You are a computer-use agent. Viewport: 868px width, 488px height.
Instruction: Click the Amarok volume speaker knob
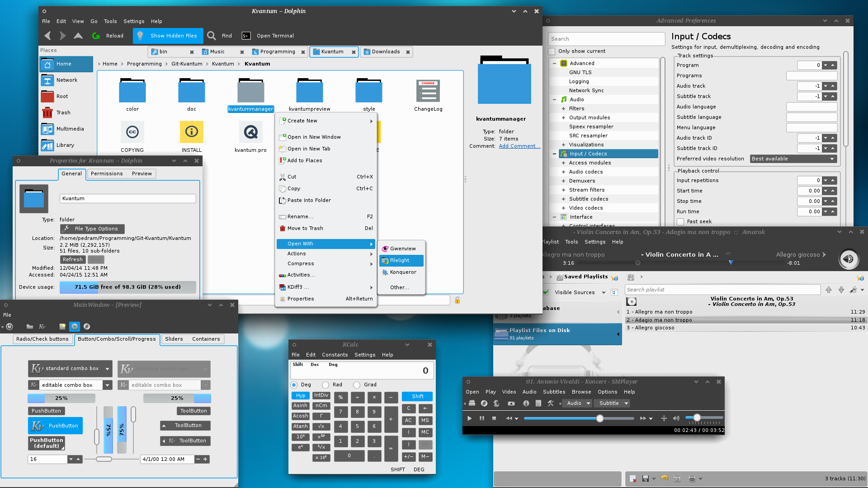[x=849, y=259]
